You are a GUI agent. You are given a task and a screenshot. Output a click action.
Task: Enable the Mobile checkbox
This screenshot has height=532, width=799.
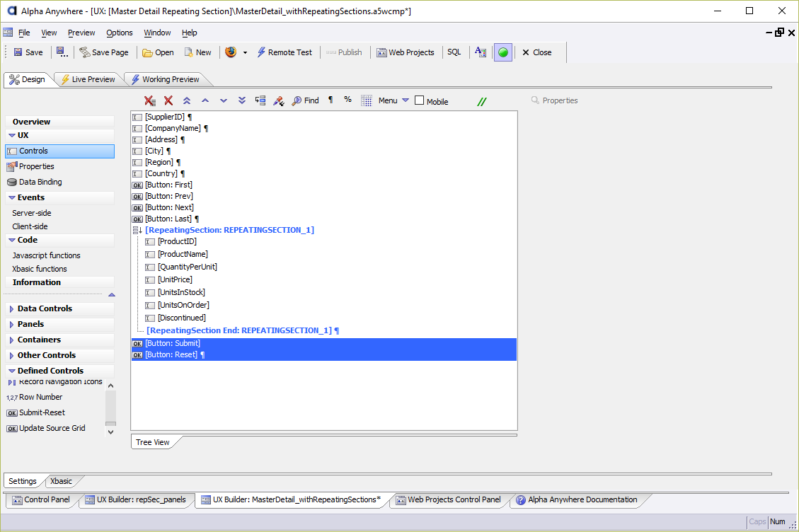click(x=420, y=100)
